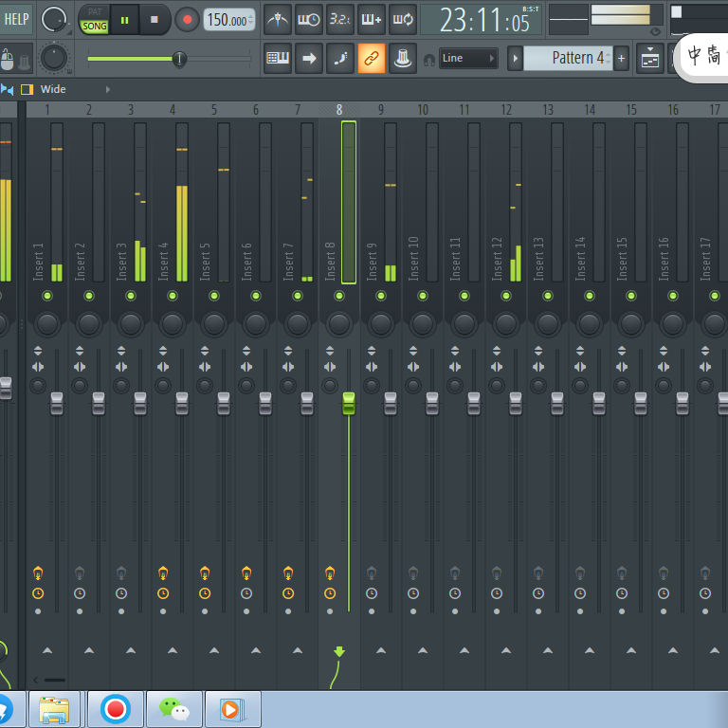Screen dimensions: 728x728
Task: Open the playlist view icon
Action: click(650, 58)
